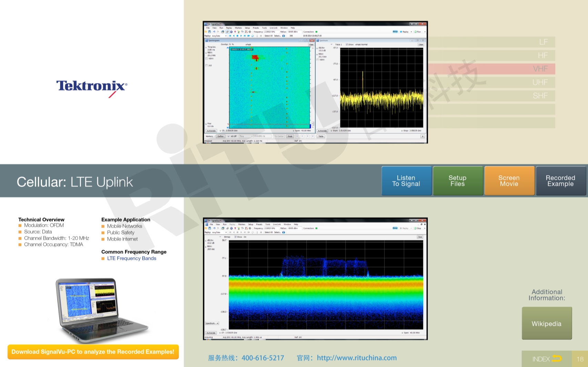
Task: Open the Markers menu in upper SignalVu window
Action: click(x=238, y=28)
